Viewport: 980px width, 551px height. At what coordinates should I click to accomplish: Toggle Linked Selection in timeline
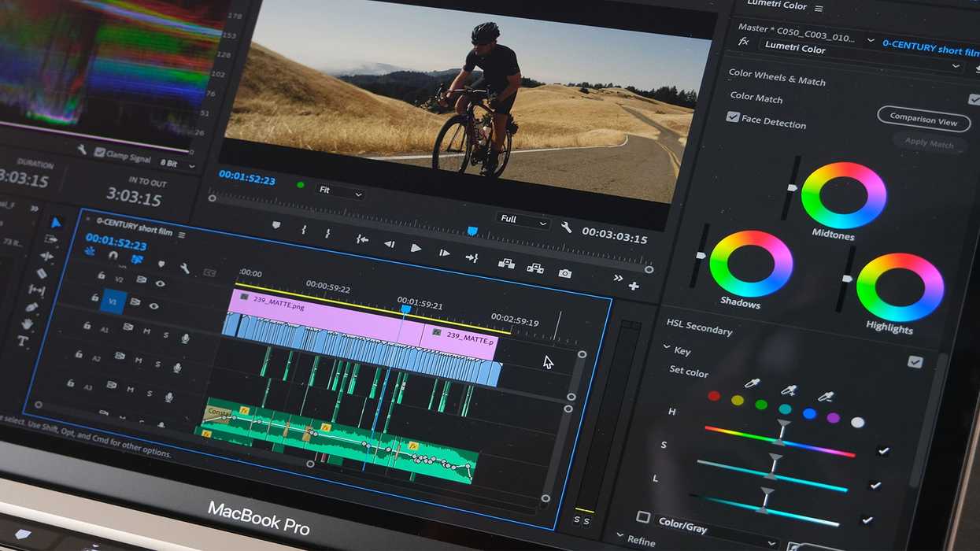coord(137,259)
